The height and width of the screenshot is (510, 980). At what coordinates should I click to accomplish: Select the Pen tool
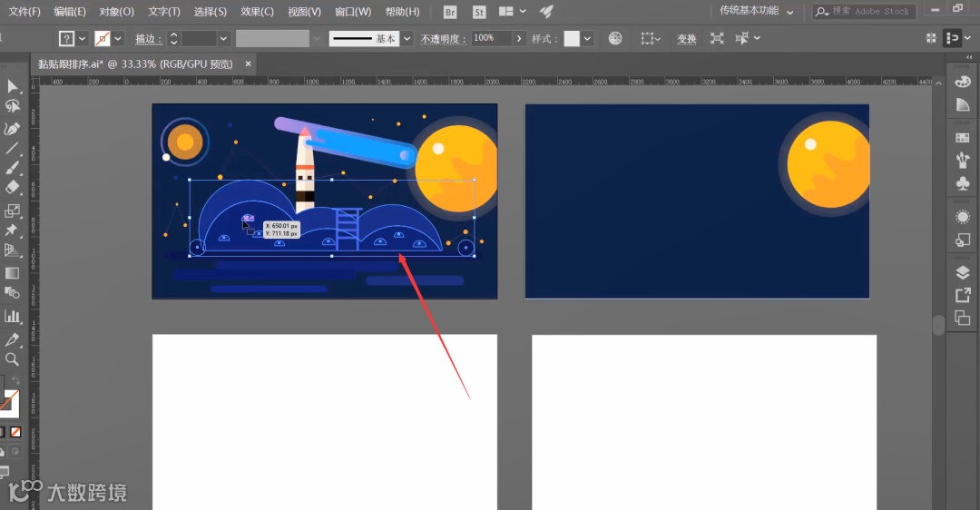[x=13, y=129]
